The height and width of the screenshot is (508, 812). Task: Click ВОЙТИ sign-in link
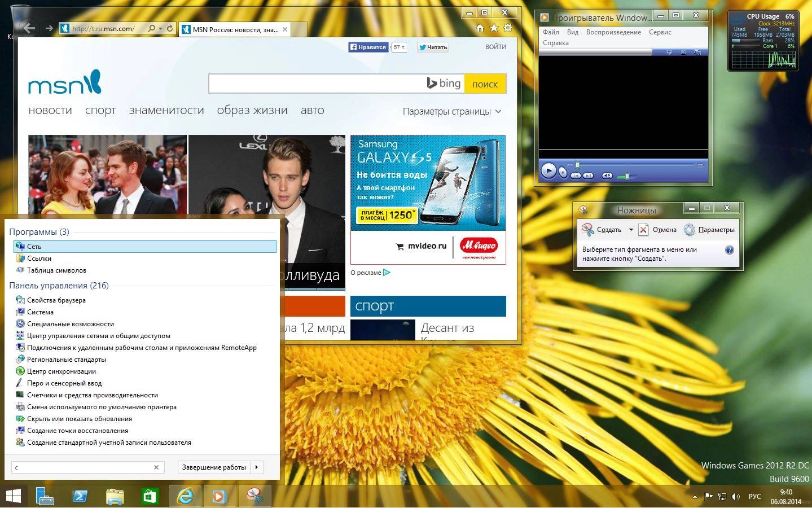(x=496, y=47)
